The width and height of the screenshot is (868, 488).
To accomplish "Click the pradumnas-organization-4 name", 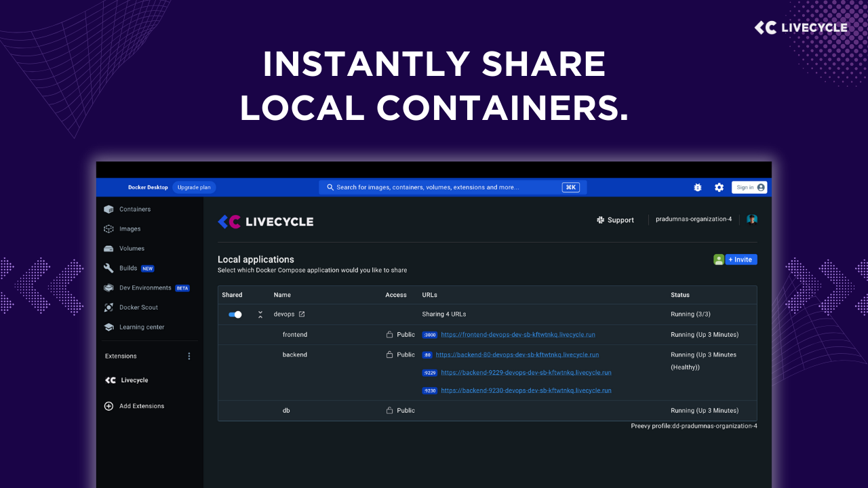I will [694, 220].
